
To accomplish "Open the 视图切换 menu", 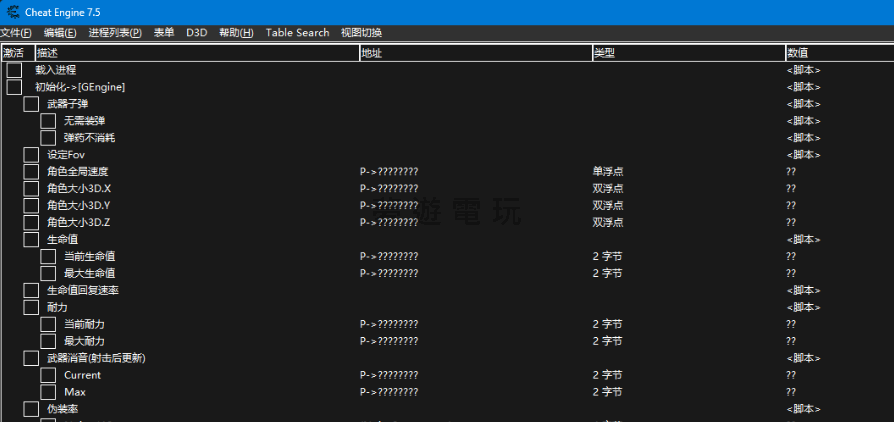I will pyautogui.click(x=361, y=33).
